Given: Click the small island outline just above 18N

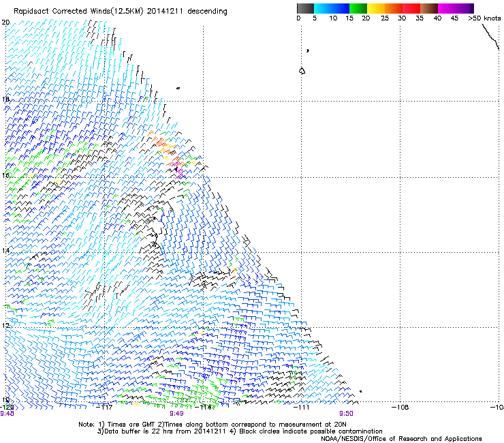Looking at the screenshot, I should [178, 88].
